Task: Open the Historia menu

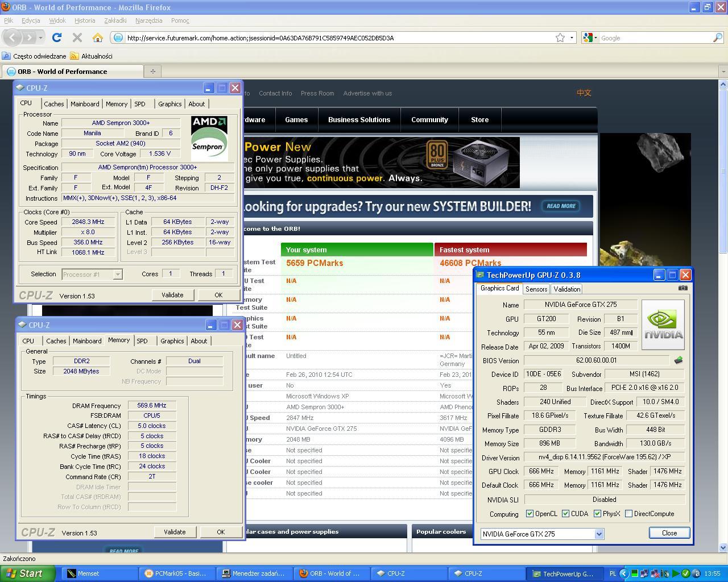Action: pyautogui.click(x=85, y=20)
